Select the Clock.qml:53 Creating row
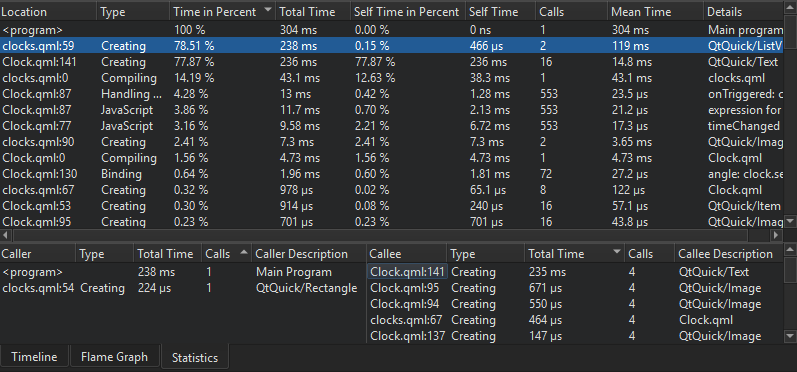This screenshot has height=372, width=797. point(392,206)
